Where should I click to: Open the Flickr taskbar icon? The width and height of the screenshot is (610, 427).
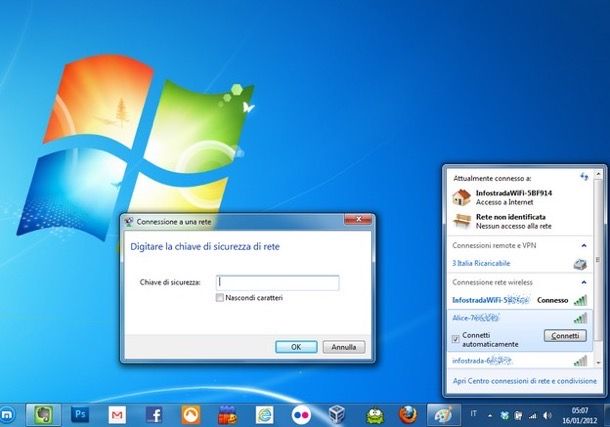[301, 415]
